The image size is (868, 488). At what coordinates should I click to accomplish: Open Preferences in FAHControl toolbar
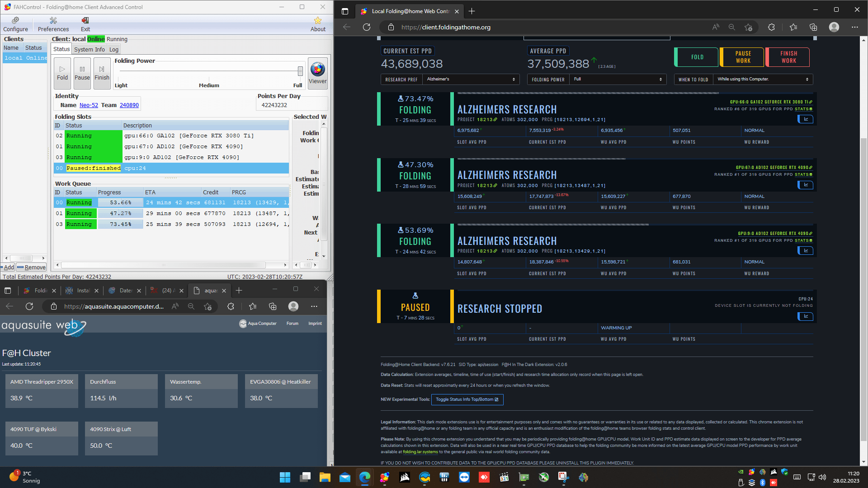pyautogui.click(x=53, y=24)
